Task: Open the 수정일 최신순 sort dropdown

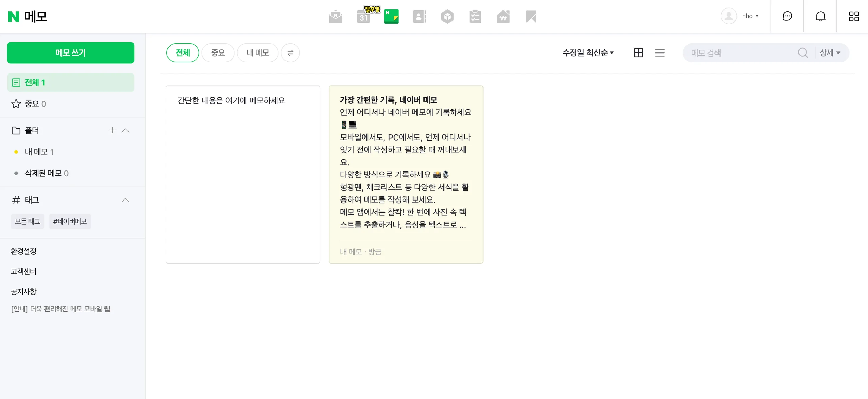Action: tap(588, 53)
